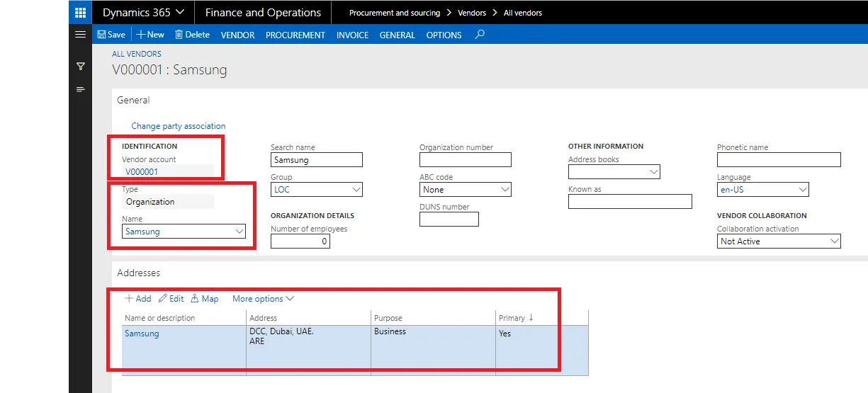868x393 pixels.
Task: Click the Known as field
Action: [630, 202]
